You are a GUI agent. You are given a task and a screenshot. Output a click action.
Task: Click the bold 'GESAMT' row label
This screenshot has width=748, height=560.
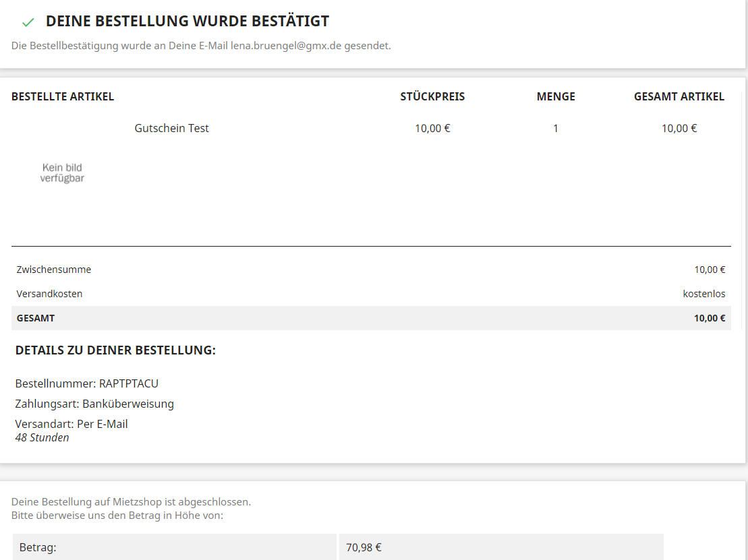click(x=36, y=318)
